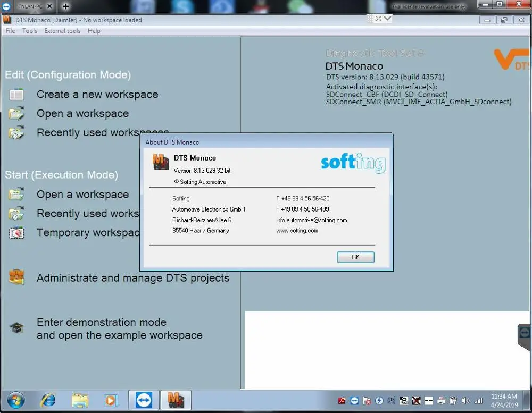Open the File menu
This screenshot has width=532, height=413.
click(10, 31)
